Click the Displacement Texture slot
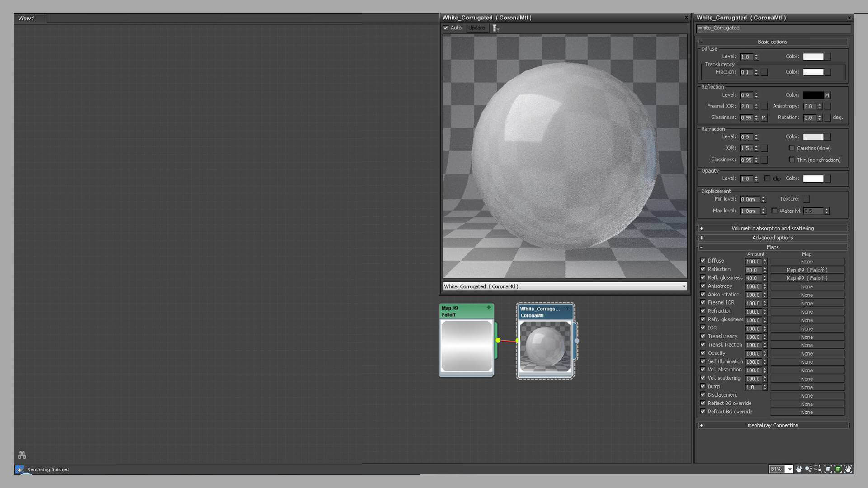Image resolution: width=868 pixels, height=488 pixels. (807, 199)
